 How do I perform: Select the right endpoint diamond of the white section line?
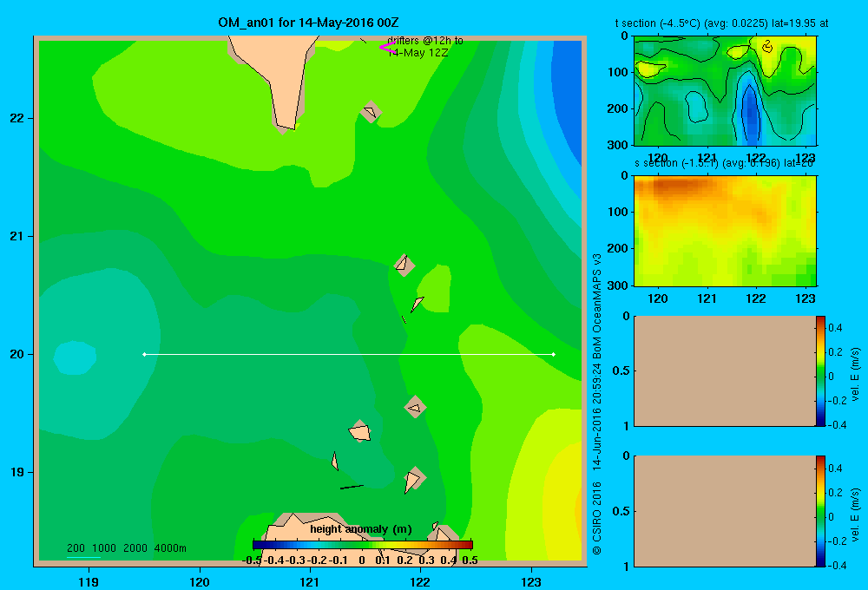coord(554,354)
